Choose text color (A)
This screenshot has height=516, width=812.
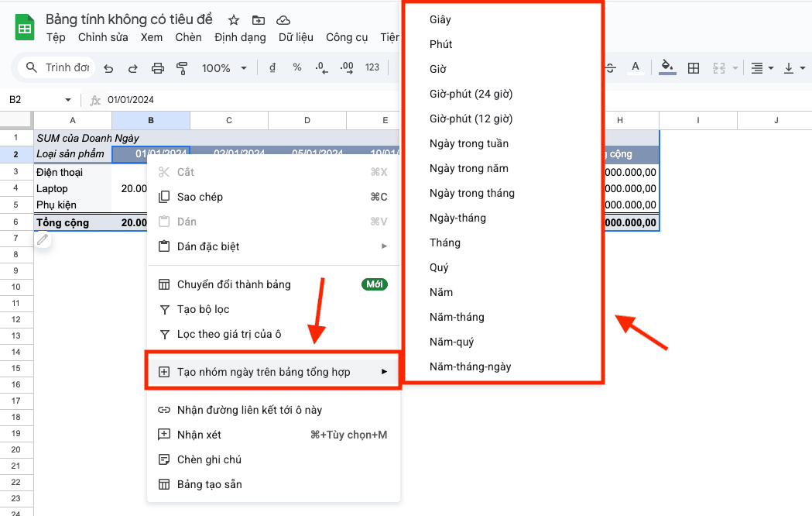tap(636, 68)
